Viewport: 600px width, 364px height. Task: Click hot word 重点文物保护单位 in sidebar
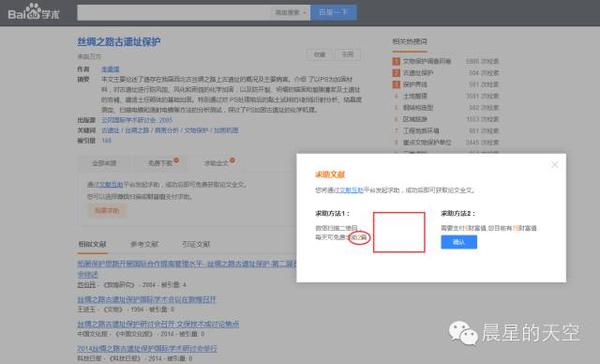click(x=427, y=142)
